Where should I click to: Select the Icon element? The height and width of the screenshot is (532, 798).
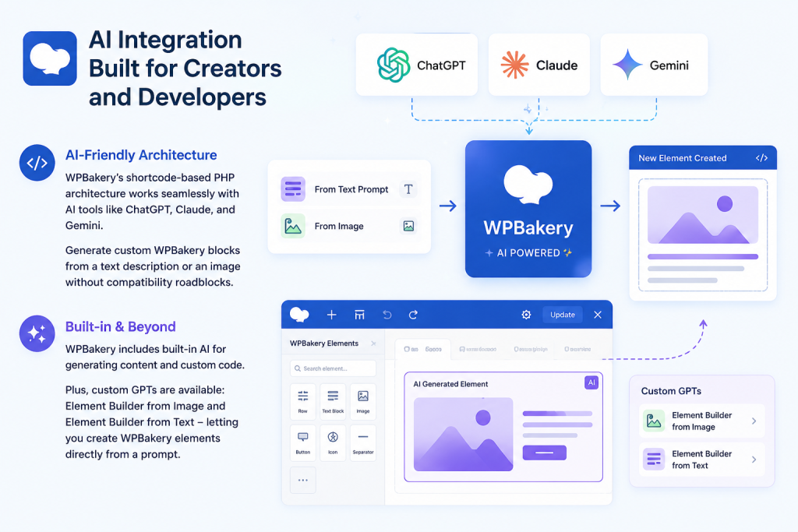coord(333,443)
